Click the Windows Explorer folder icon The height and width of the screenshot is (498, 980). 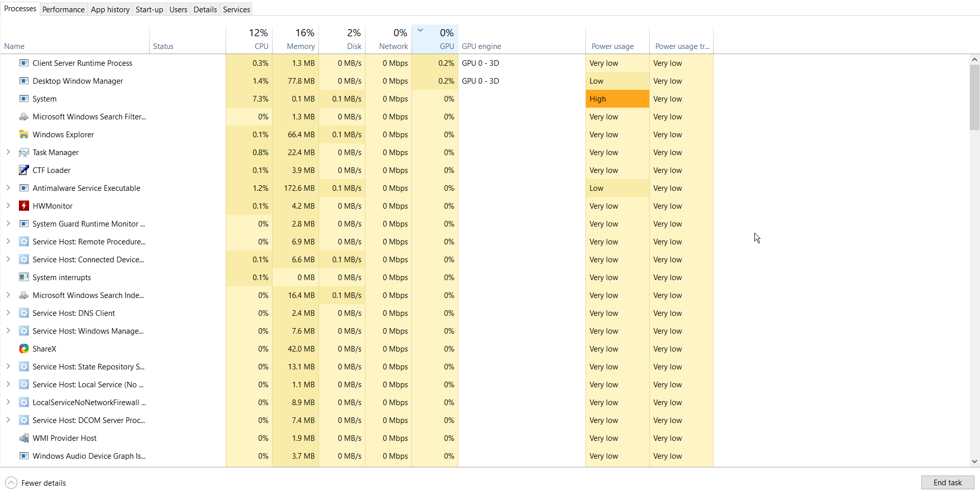pyautogui.click(x=23, y=135)
